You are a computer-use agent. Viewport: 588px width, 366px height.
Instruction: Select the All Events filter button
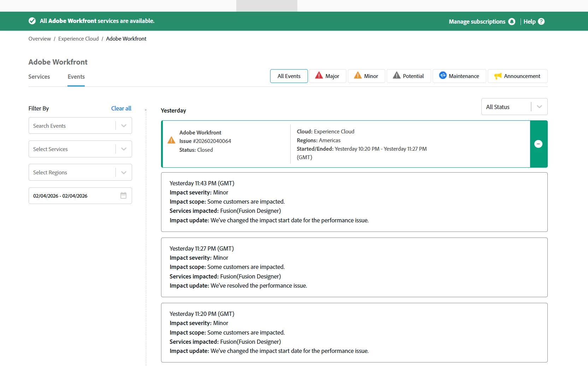[x=289, y=76]
